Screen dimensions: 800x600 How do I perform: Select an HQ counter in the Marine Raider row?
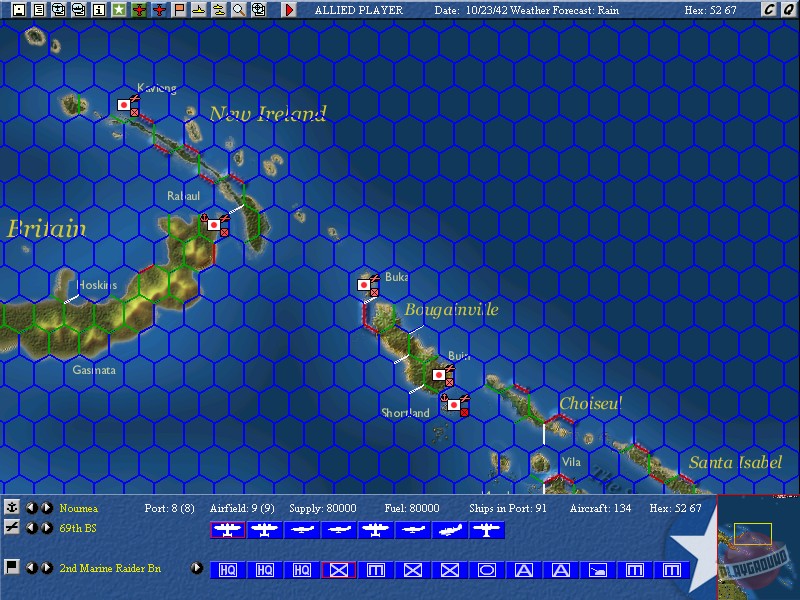[x=227, y=569]
